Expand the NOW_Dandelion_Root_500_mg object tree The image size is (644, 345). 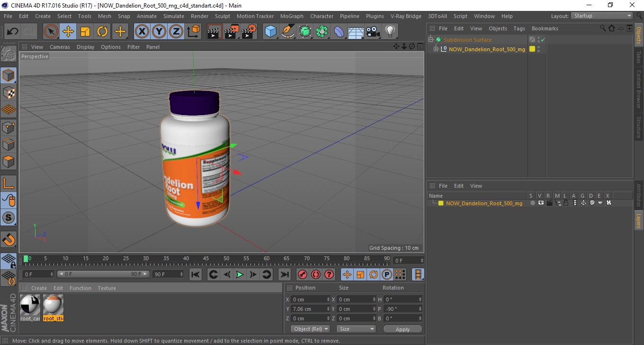436,49
